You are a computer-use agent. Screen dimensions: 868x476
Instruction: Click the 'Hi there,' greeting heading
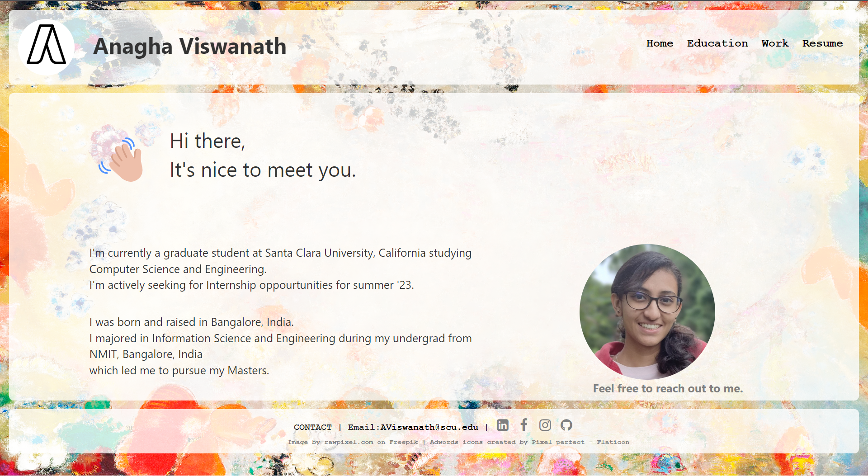208,141
